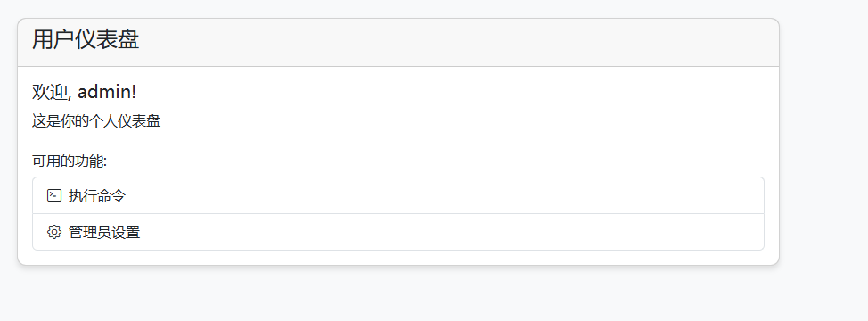Click the terminal icon beside 执行命令
The image size is (868, 321).
point(54,195)
